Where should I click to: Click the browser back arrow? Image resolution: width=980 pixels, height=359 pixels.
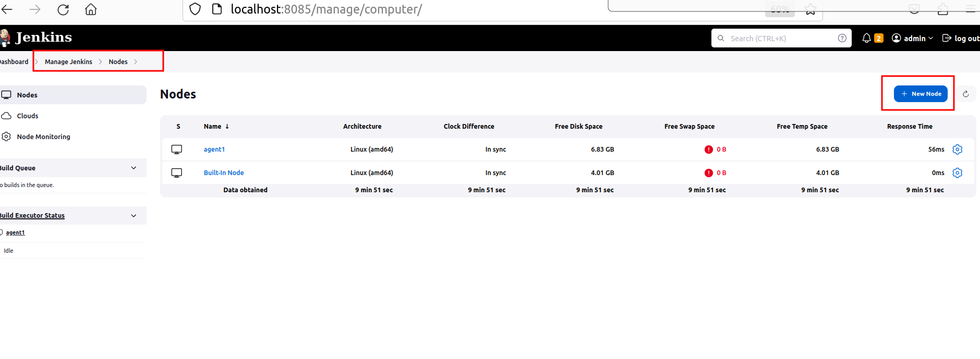pos(6,9)
